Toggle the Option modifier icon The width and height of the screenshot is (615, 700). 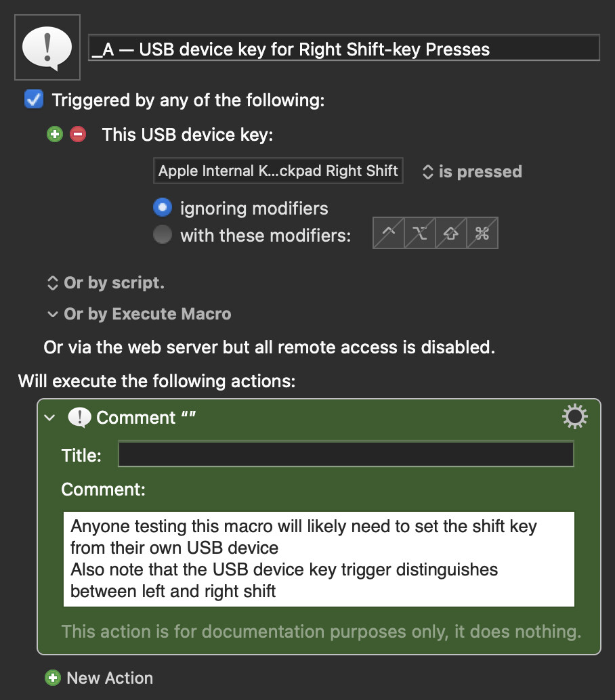pos(420,234)
